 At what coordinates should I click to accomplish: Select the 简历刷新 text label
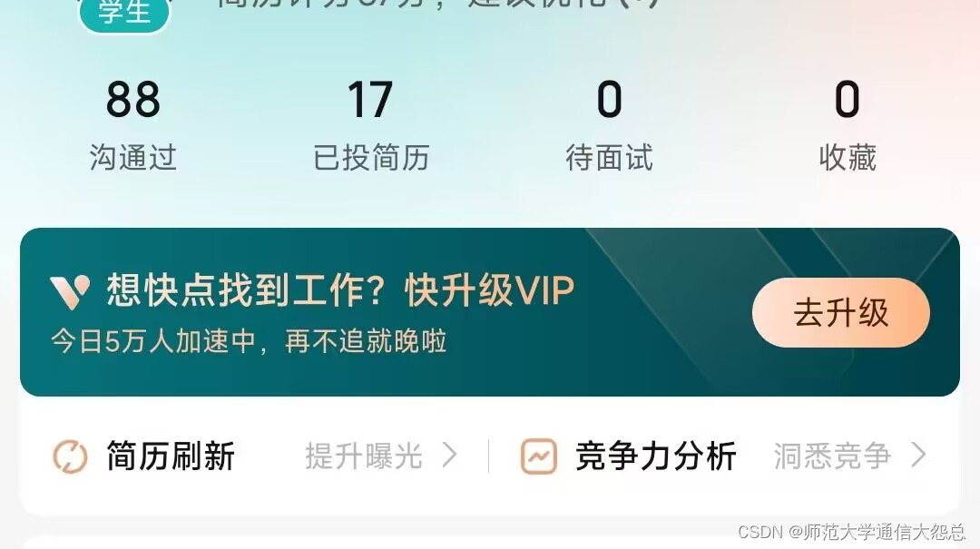[x=171, y=456]
